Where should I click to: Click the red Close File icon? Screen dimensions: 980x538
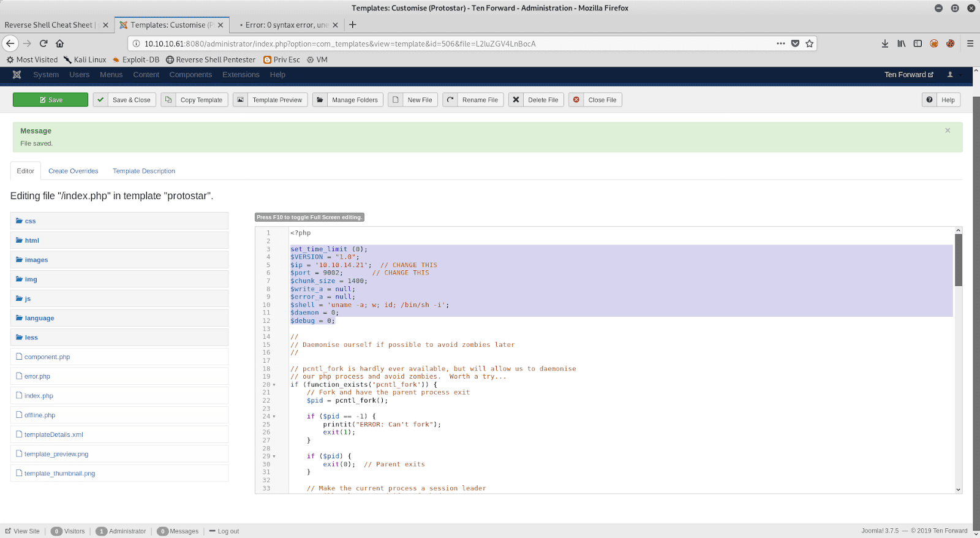click(x=576, y=100)
